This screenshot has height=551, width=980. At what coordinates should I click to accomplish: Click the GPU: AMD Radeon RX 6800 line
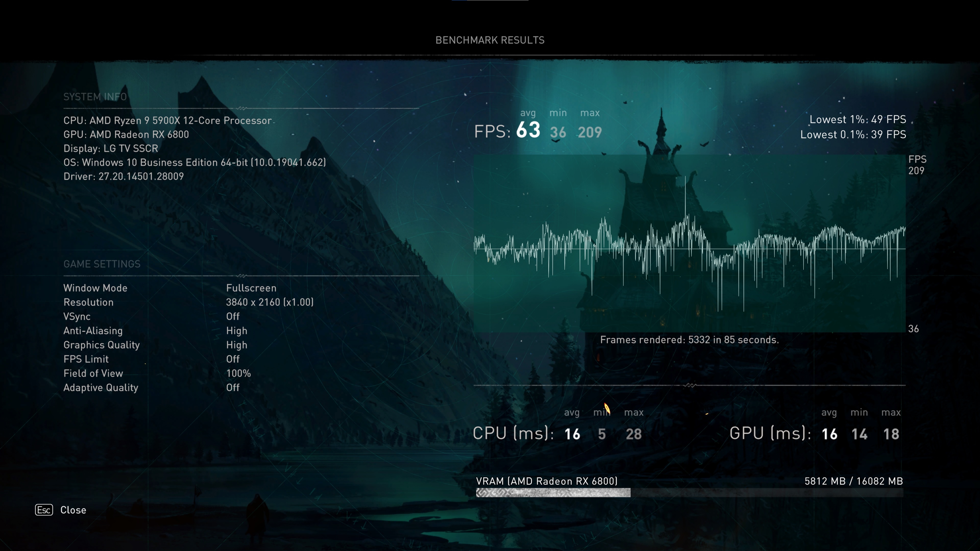[126, 135]
